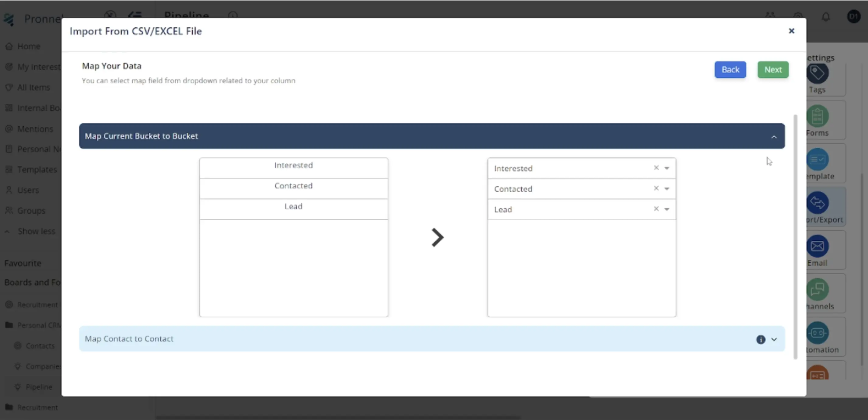Click the green Next button

click(x=773, y=69)
